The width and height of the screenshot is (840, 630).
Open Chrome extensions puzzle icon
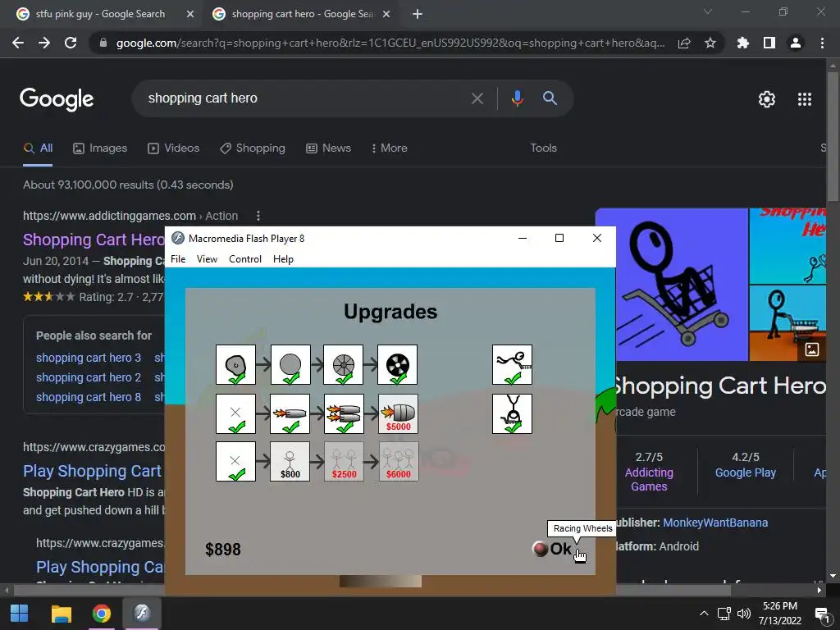click(x=742, y=43)
